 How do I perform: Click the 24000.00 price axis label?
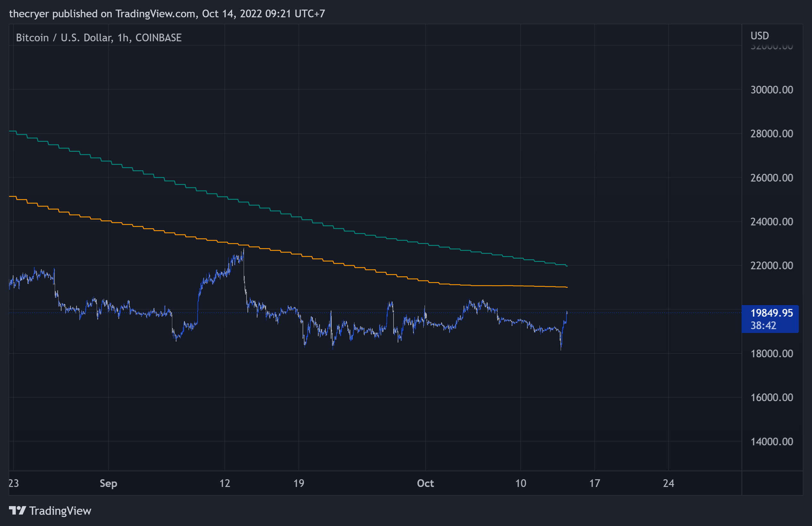pyautogui.click(x=772, y=222)
